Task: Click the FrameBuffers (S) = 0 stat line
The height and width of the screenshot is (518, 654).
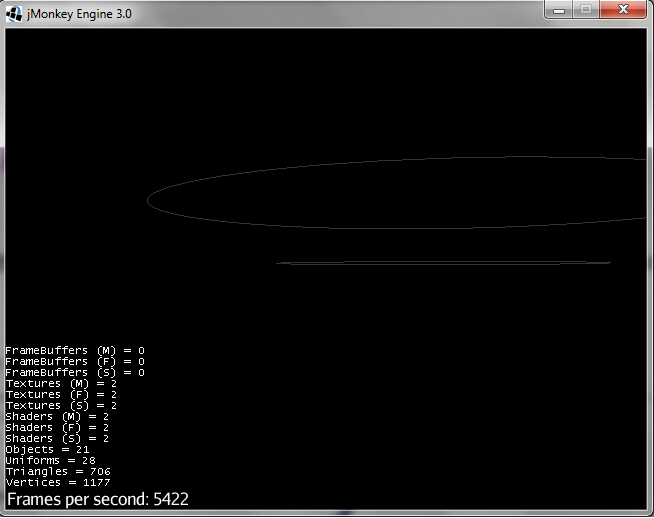Action: point(75,373)
